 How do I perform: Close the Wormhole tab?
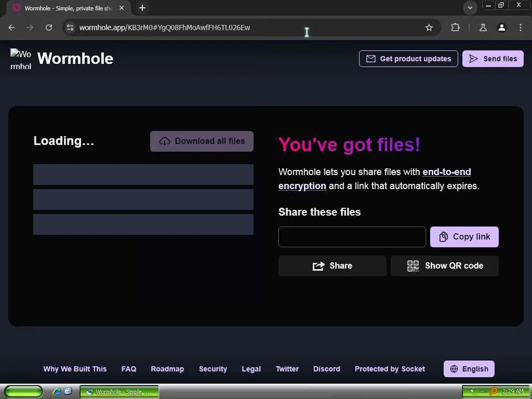pos(122,8)
